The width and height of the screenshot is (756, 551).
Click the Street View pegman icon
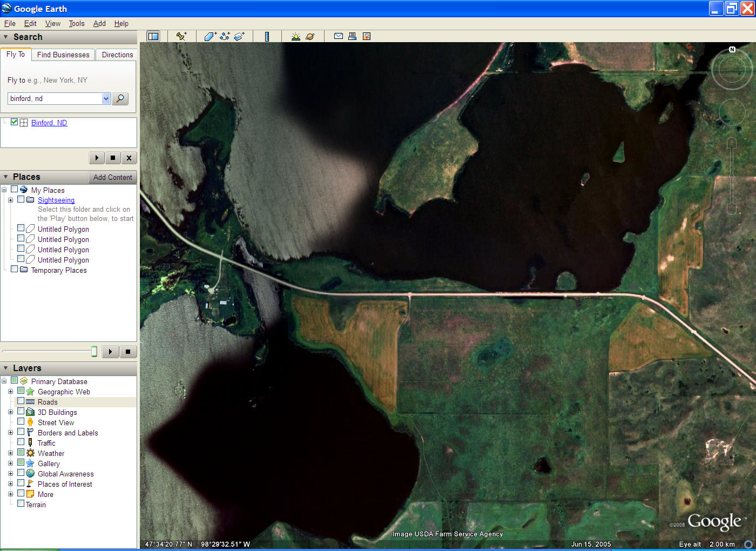[x=30, y=422]
